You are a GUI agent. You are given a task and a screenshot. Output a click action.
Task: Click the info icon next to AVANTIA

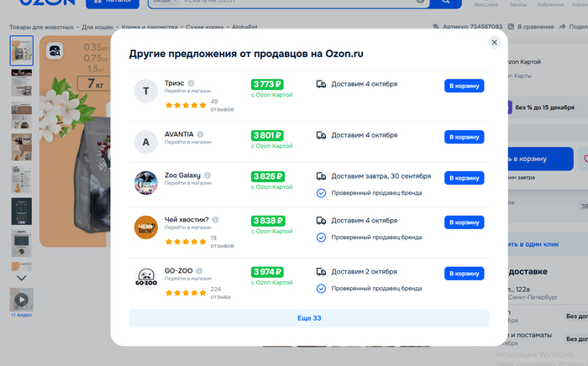201,133
